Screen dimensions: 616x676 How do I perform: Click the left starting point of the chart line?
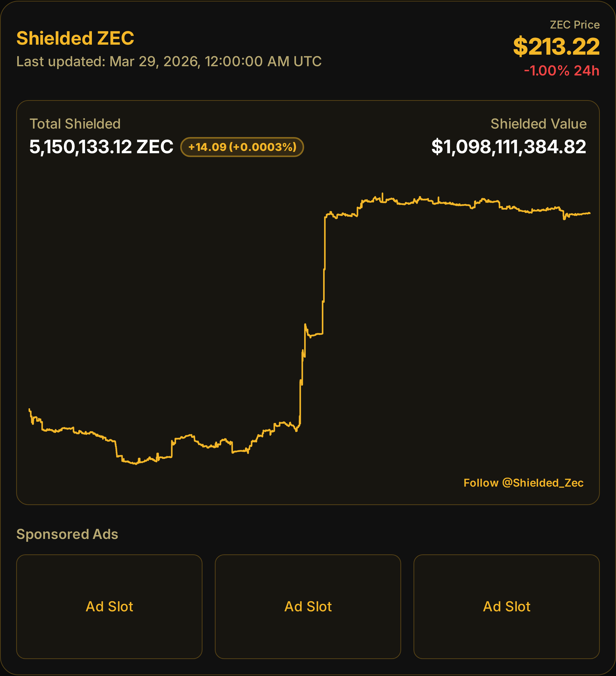point(30,409)
